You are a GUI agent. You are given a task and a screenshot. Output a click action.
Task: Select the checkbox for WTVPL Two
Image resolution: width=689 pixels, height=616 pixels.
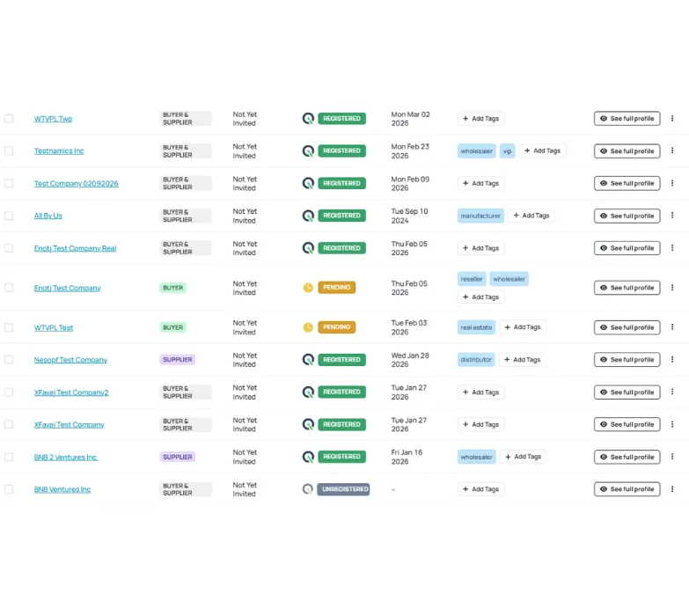9,119
